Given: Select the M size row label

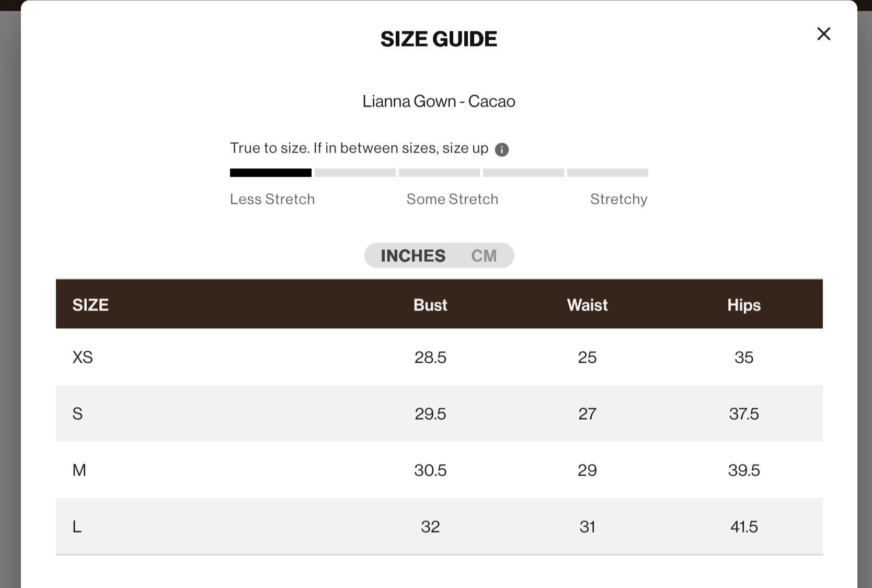Looking at the screenshot, I should 79,470.
